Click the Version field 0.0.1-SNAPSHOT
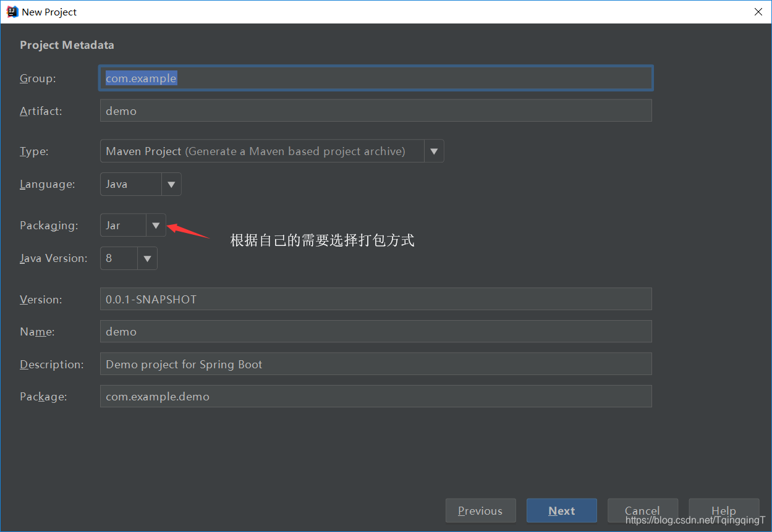 376,299
